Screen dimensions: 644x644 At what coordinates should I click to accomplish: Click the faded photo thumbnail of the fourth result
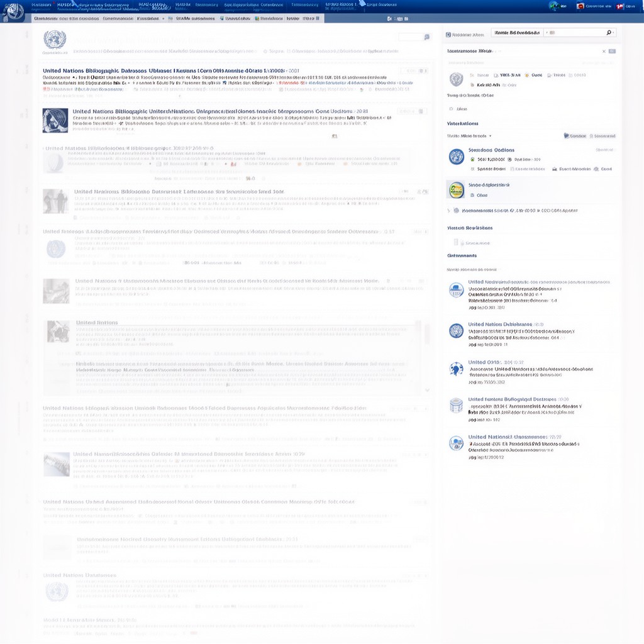point(55,201)
